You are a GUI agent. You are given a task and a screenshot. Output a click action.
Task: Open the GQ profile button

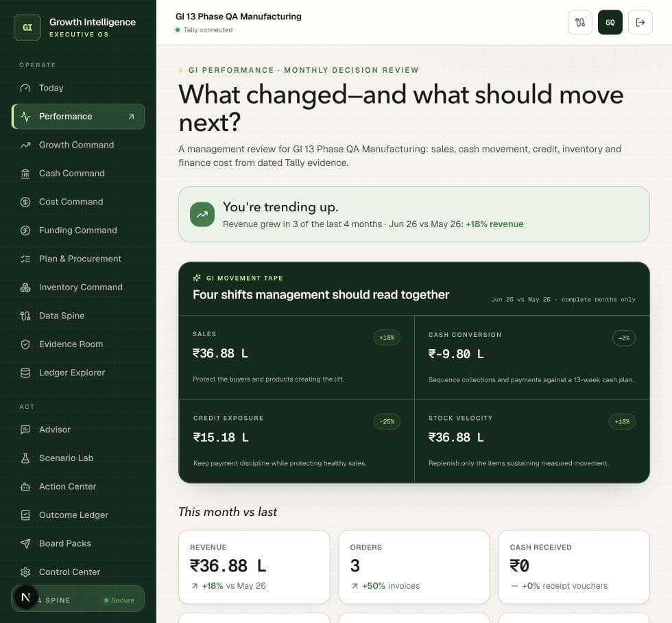point(610,22)
